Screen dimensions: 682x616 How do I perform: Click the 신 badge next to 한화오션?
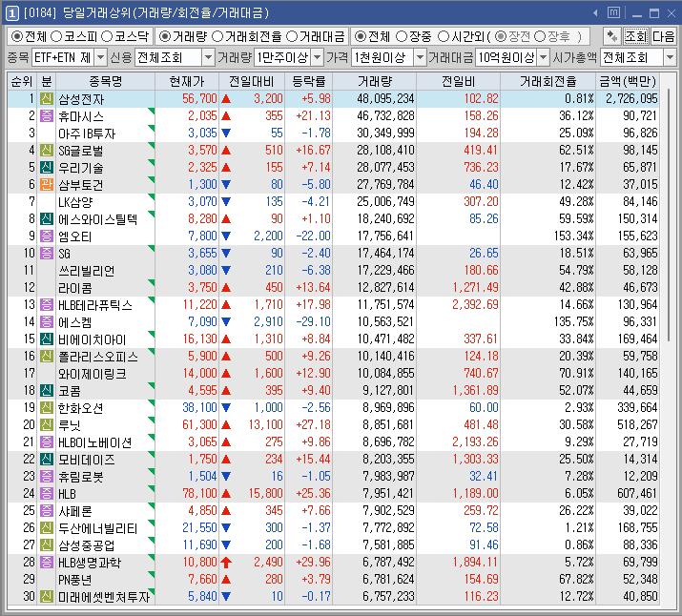(x=47, y=408)
